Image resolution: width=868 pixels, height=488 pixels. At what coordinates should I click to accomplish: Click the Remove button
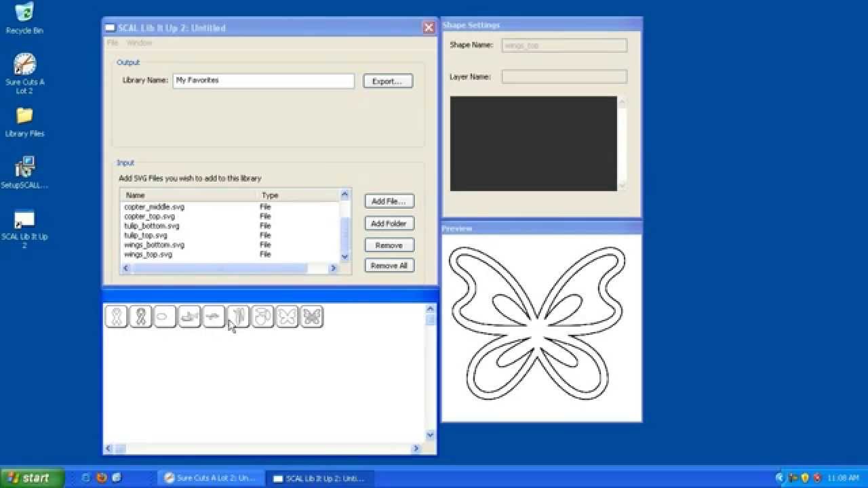click(389, 245)
